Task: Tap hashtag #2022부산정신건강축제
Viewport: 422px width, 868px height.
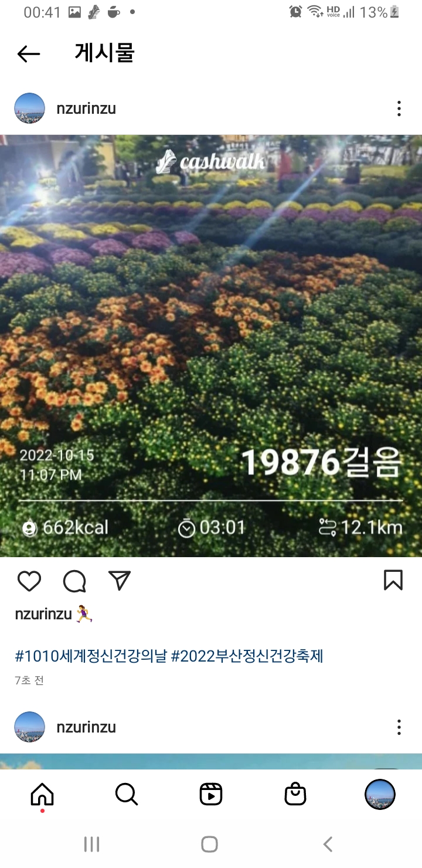Action: [247, 656]
